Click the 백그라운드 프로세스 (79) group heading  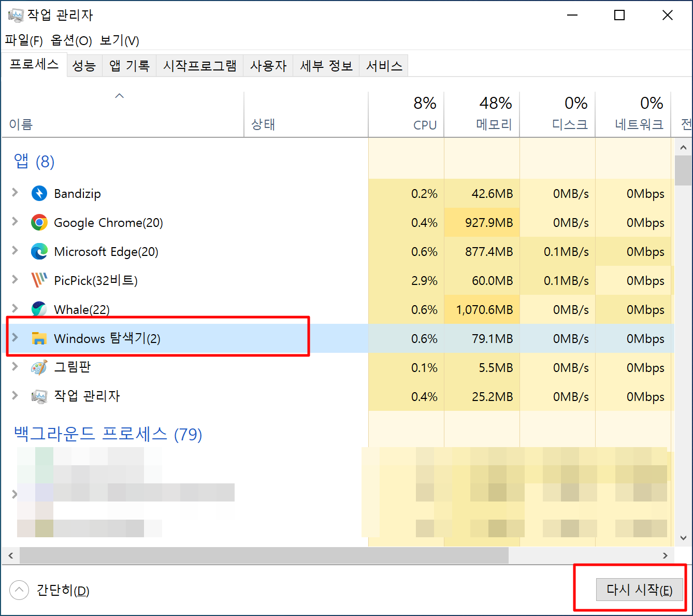click(108, 434)
